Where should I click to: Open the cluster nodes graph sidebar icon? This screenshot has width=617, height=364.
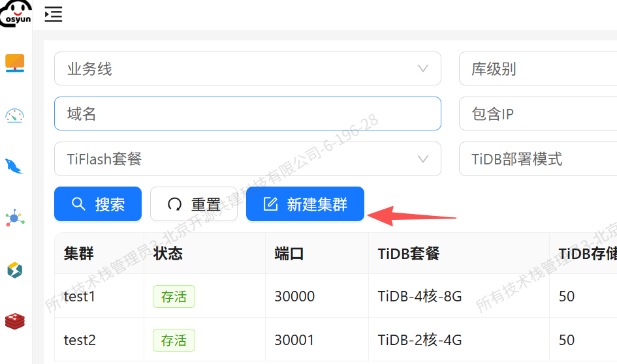coord(15,218)
